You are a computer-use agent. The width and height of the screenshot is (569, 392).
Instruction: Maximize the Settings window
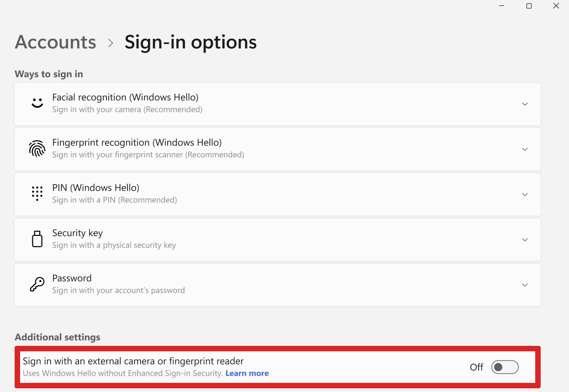click(529, 6)
